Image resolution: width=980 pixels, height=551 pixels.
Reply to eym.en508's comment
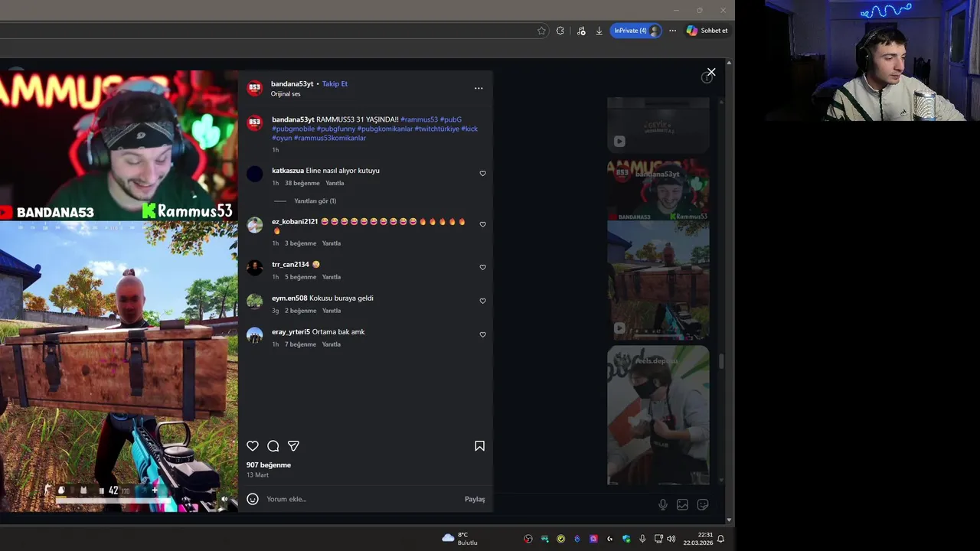click(331, 311)
